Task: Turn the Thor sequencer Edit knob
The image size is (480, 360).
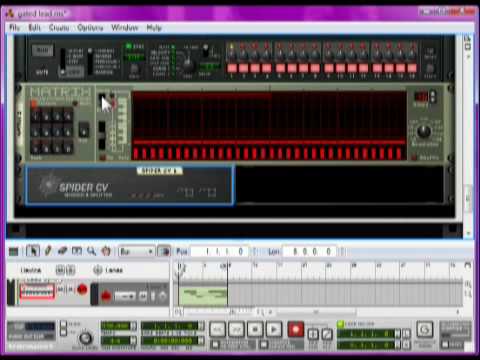Action: point(187,63)
